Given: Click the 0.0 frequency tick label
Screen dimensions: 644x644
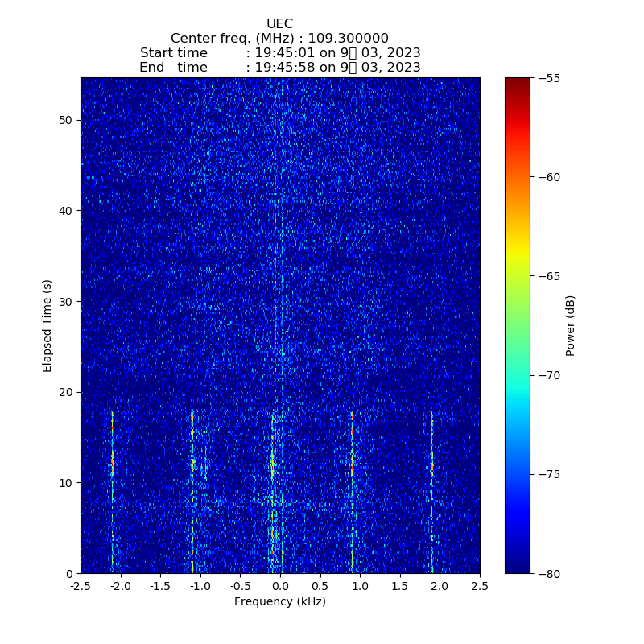Looking at the screenshot, I should click(x=279, y=587).
